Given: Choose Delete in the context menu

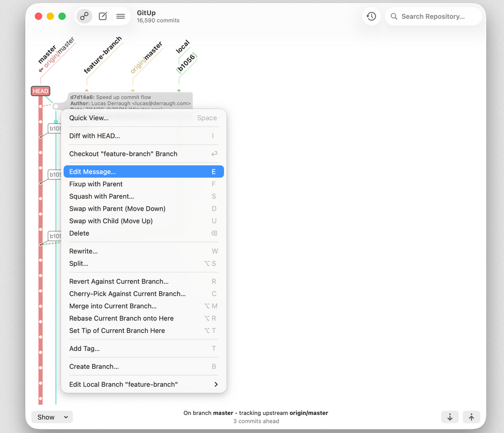Looking at the screenshot, I should coord(144,233).
